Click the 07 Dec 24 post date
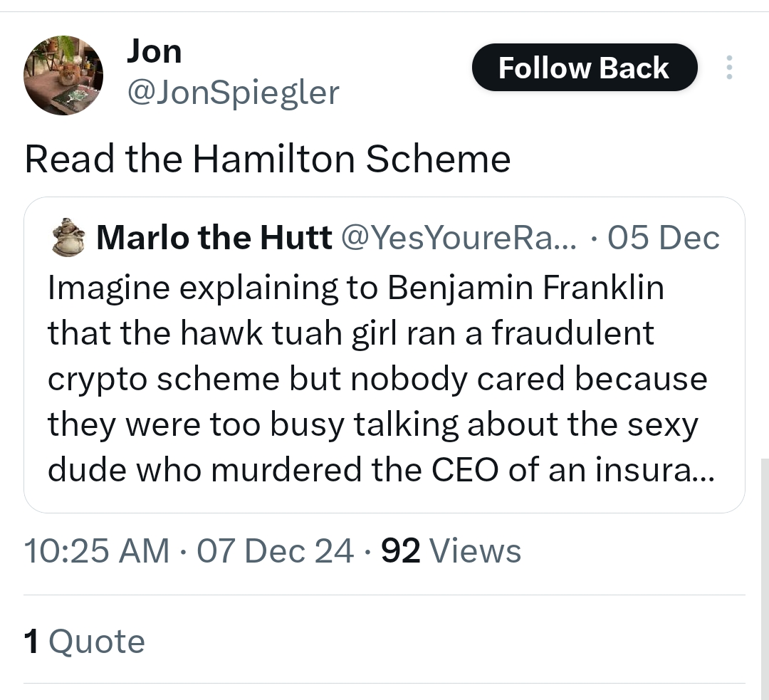The height and width of the screenshot is (700, 769). point(276,551)
